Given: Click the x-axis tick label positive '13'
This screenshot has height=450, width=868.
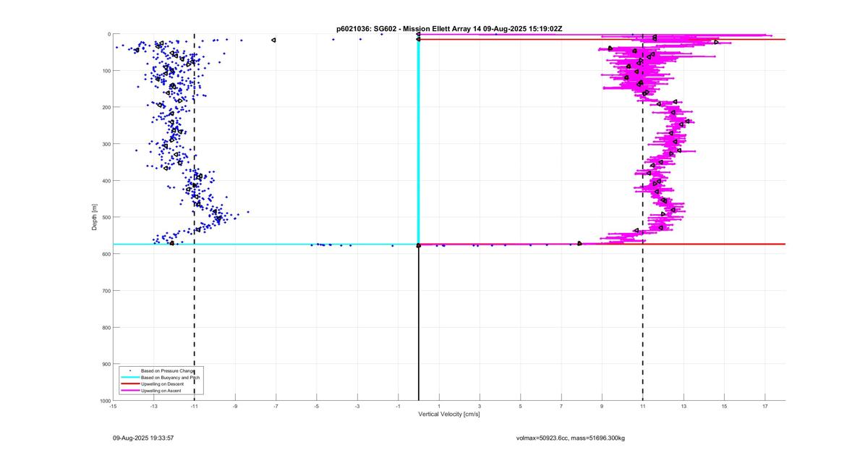Looking at the screenshot, I should 684,407.
